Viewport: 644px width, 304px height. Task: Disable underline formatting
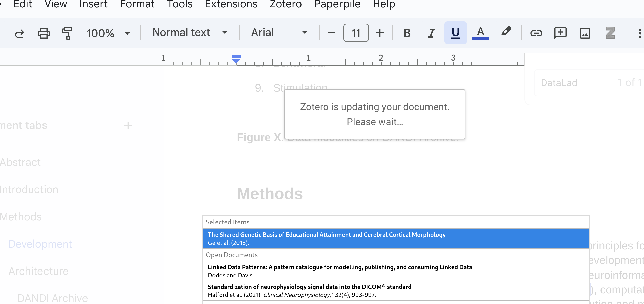455,33
